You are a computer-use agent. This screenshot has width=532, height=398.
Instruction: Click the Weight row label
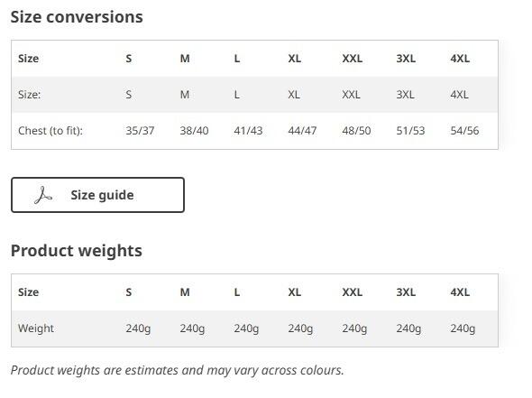(x=36, y=329)
